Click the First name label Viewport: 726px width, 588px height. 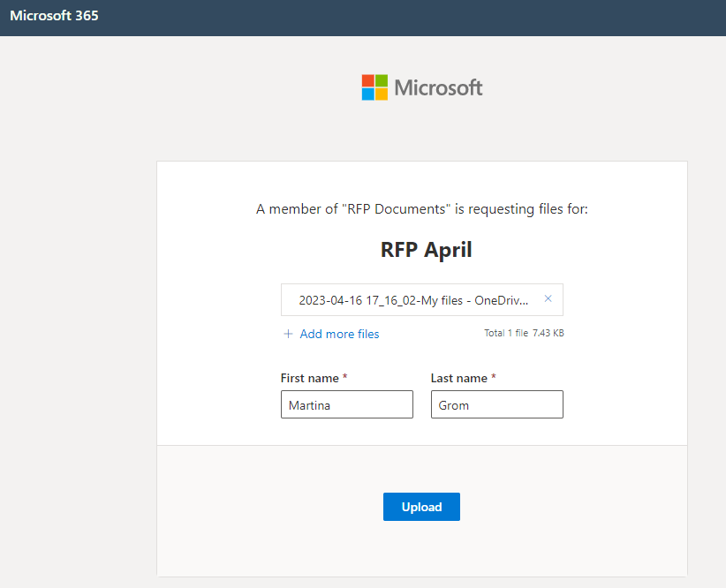309,378
